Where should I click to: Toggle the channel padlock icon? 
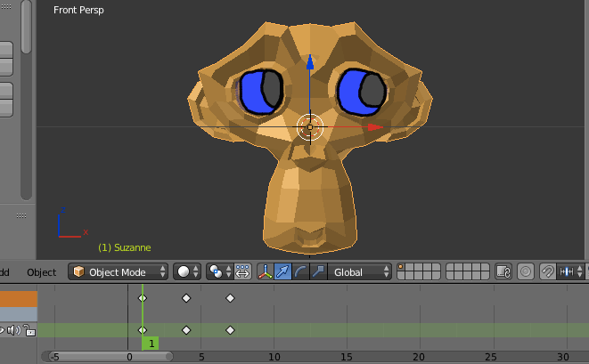pyautogui.click(x=29, y=330)
